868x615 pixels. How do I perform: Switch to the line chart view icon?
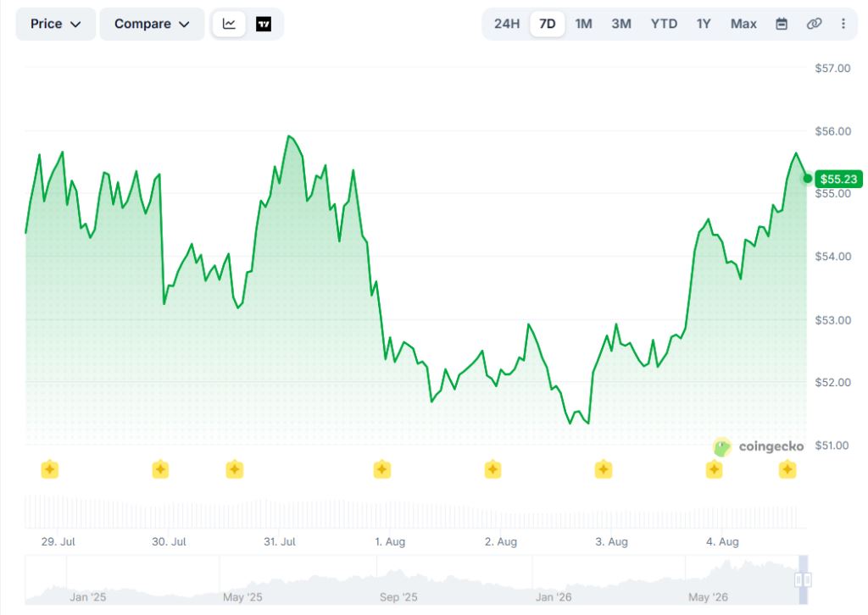point(229,24)
